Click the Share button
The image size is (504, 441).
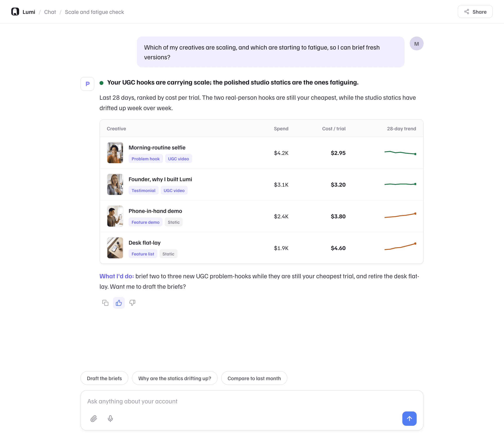475,12
